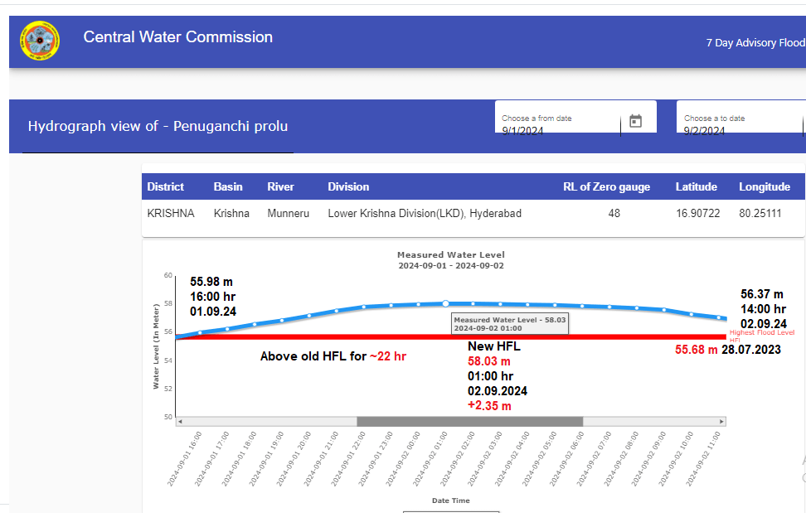The height and width of the screenshot is (532, 806).
Task: Click the Basin column header
Action: (231, 187)
